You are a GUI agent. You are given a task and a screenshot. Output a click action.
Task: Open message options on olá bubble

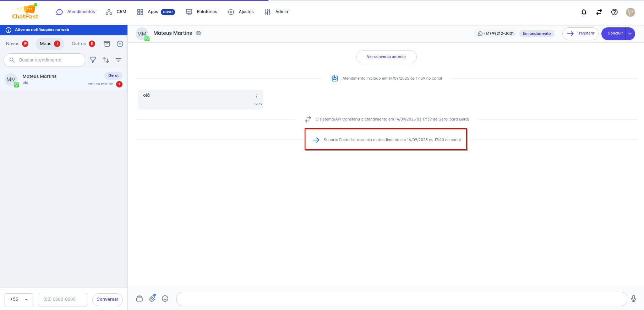coord(256,96)
